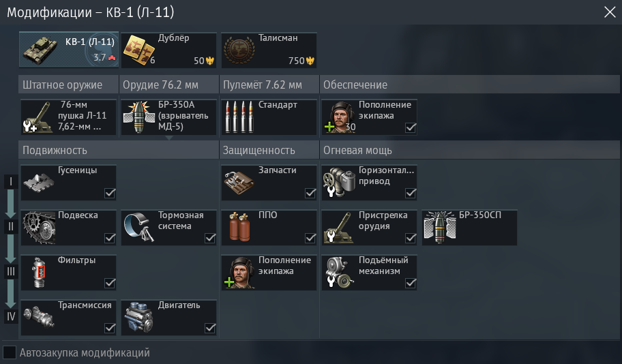Screen dimensions: 622x364
Task: Expand the БР-350А shell selection dropdown
Action: [168, 117]
